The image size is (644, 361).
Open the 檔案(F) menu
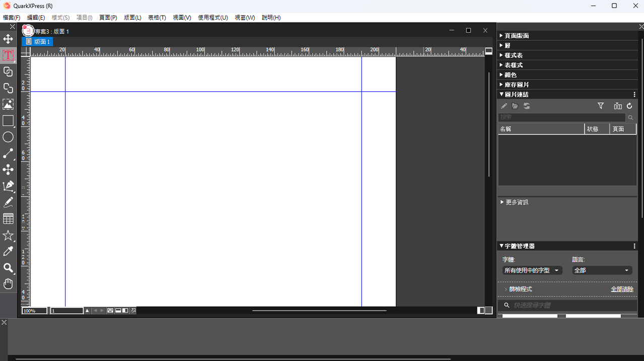tap(12, 18)
